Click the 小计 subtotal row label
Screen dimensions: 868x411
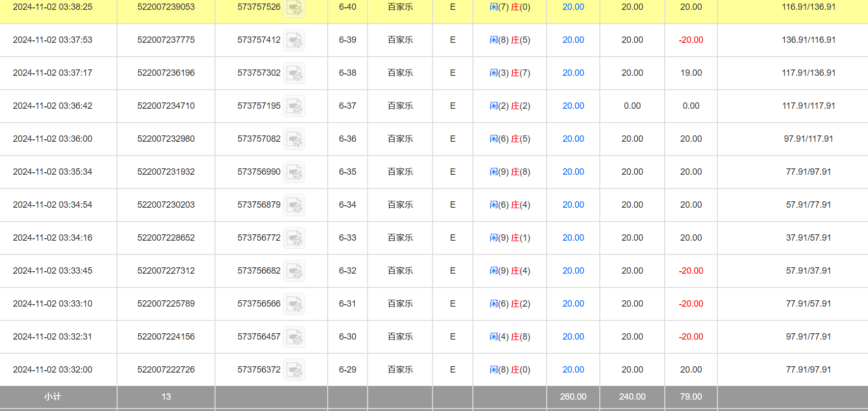(53, 397)
